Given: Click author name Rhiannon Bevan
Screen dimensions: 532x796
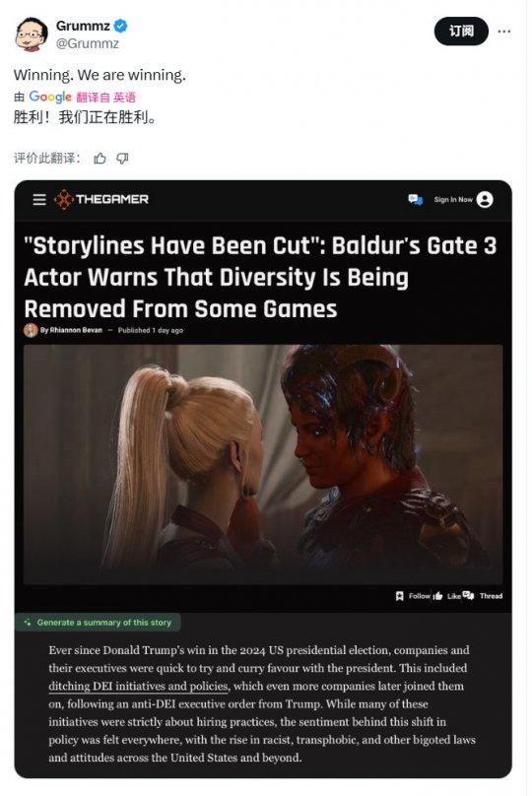Looking at the screenshot, I should [76, 330].
